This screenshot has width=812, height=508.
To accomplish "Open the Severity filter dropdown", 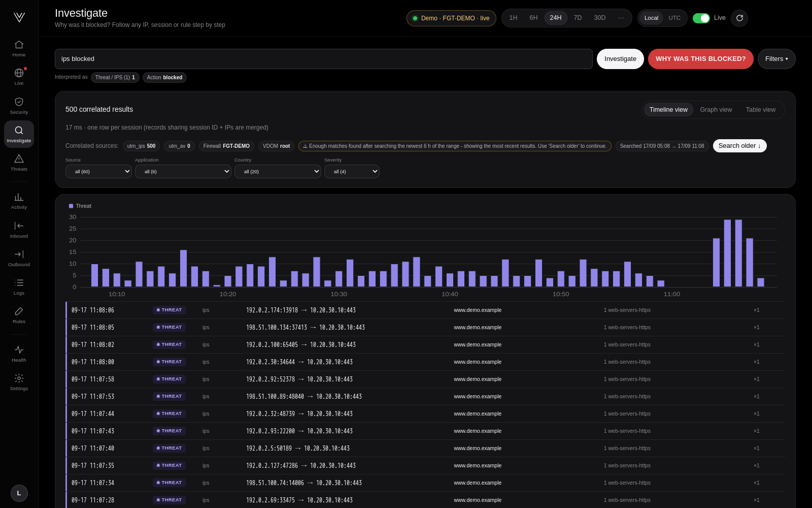I will tap(352, 172).
